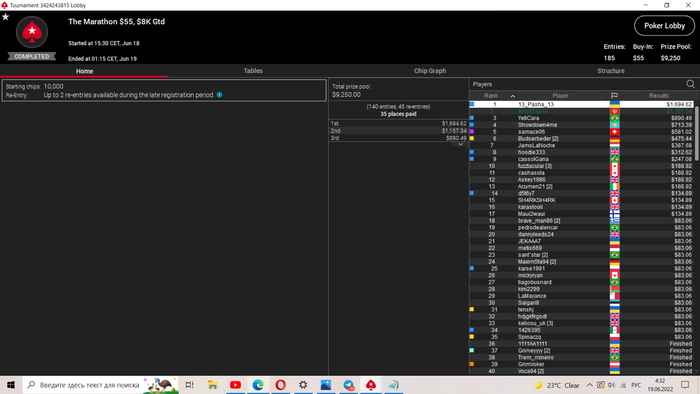Select player row 13_Pasha_13
The height and width of the screenshot is (394, 700).
point(581,104)
